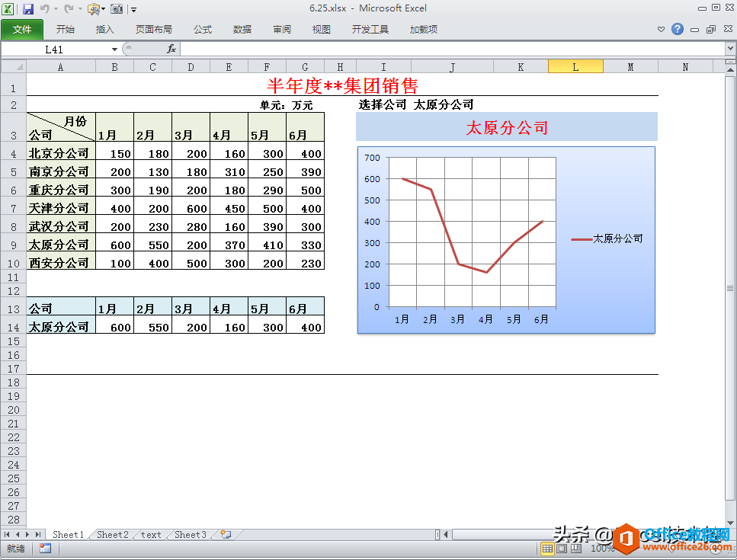This screenshot has width=737, height=560.
Task: Select column A header
Action: (61, 67)
